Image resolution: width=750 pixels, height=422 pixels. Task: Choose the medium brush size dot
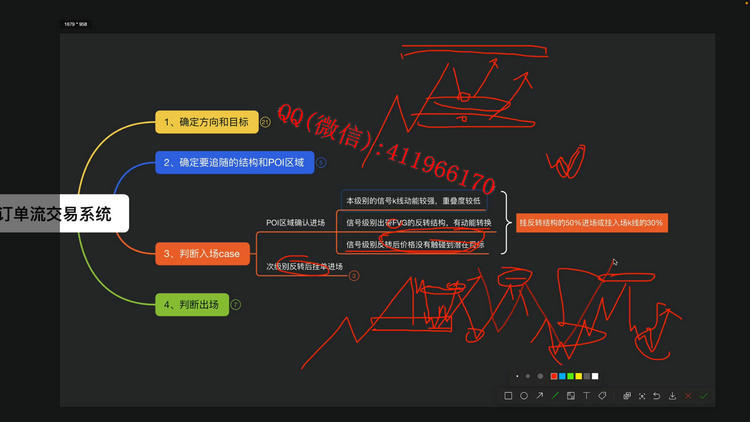(528, 376)
